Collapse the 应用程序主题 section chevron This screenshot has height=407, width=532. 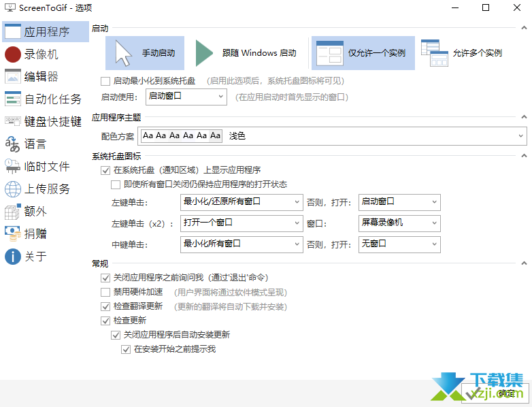(524, 117)
